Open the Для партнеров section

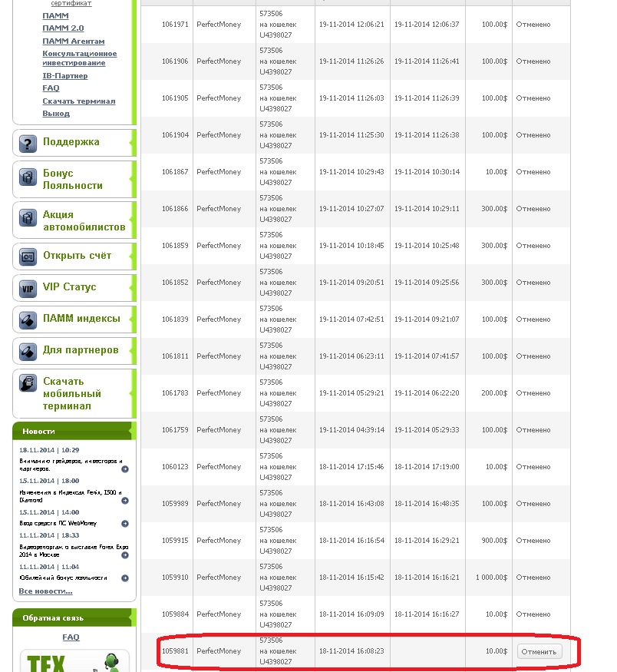pyautogui.click(x=74, y=352)
